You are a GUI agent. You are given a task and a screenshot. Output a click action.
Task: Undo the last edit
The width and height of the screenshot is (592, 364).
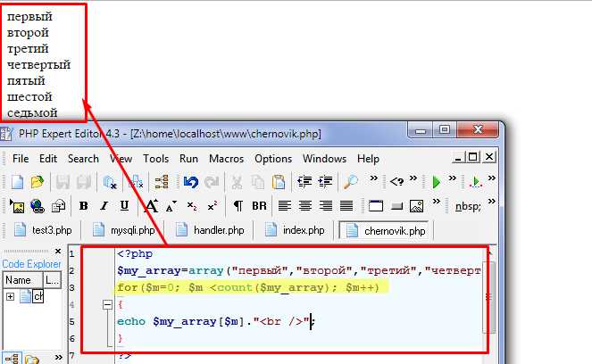(x=191, y=182)
